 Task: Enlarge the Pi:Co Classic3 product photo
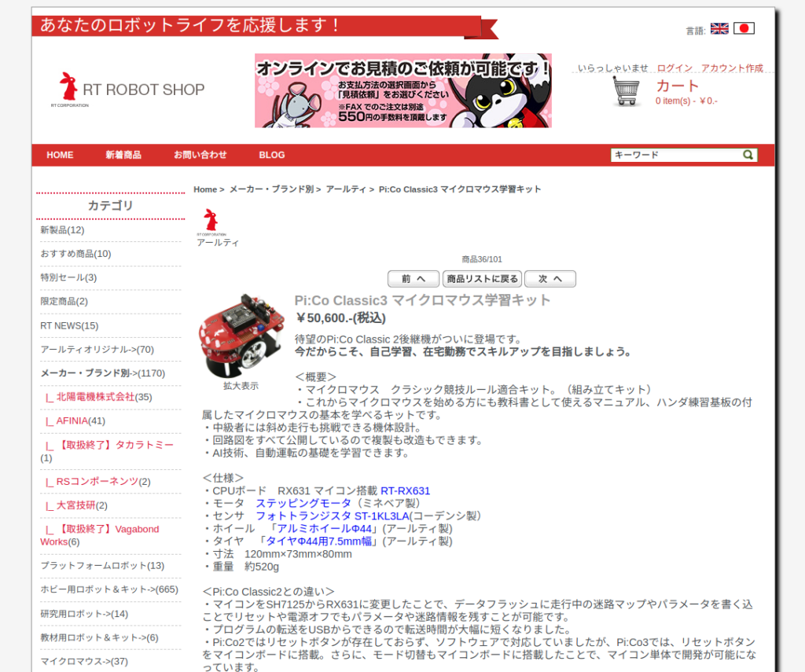[x=241, y=336]
